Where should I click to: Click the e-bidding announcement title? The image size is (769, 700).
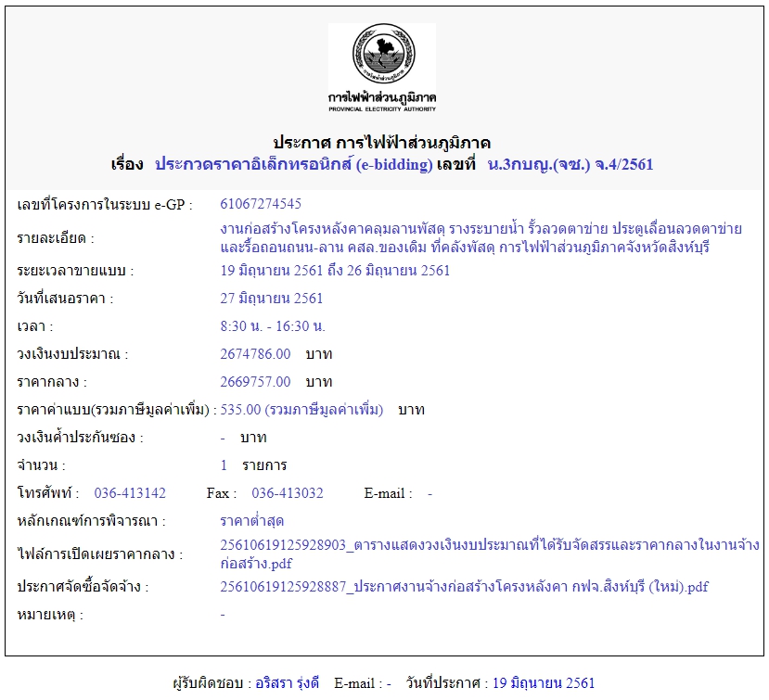click(x=294, y=164)
